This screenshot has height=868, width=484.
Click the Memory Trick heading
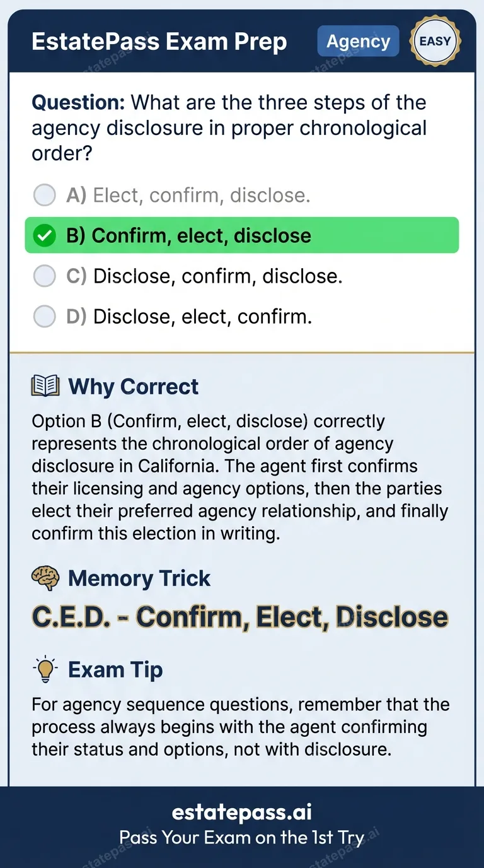pos(139,578)
